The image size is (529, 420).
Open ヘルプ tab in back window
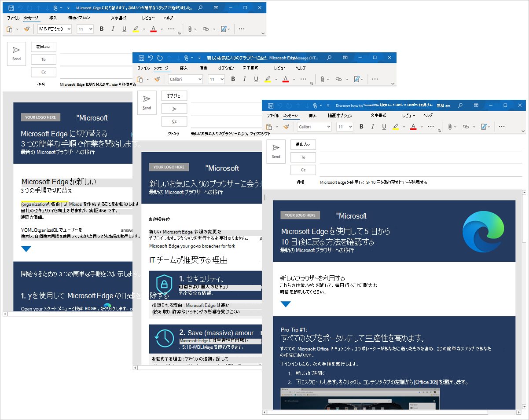[168, 18]
